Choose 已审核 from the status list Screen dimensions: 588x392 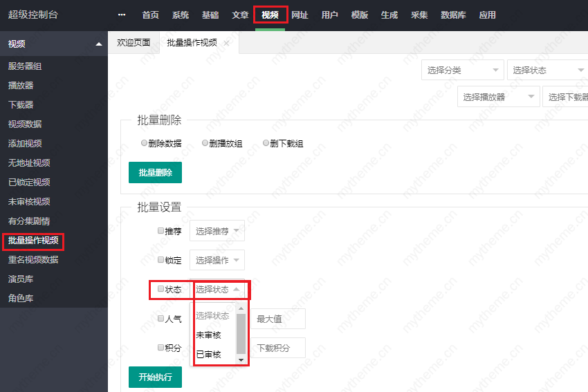(x=208, y=355)
